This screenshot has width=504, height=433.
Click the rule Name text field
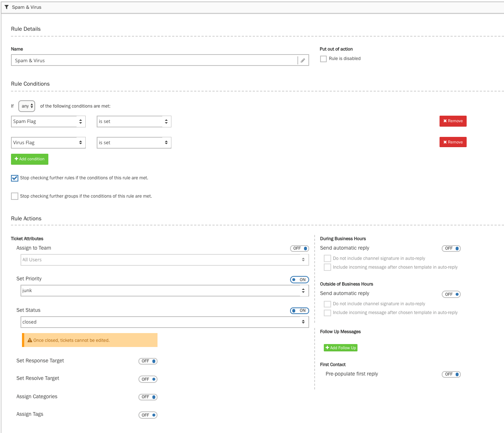[154, 60]
